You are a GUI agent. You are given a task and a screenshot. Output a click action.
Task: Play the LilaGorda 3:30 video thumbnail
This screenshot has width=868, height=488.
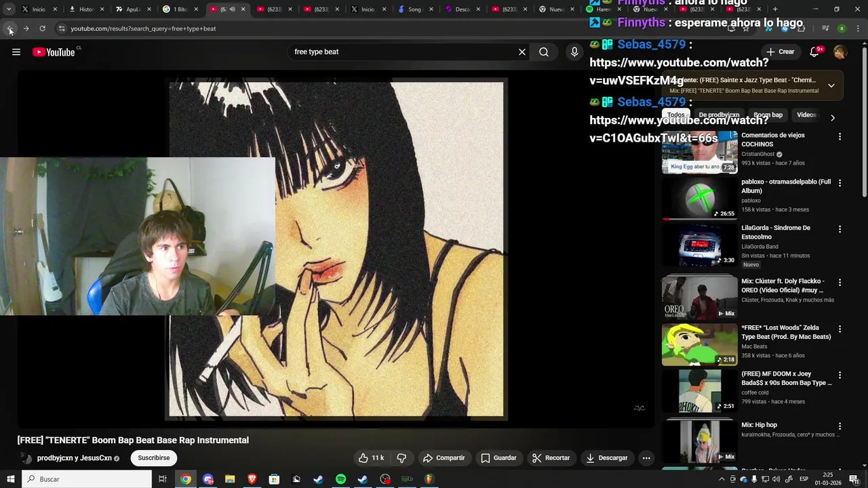[x=700, y=245]
